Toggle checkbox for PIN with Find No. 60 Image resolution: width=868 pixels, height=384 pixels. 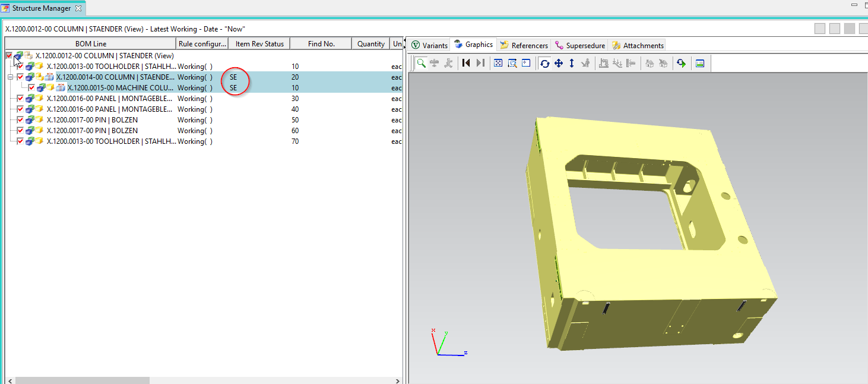[21, 131]
